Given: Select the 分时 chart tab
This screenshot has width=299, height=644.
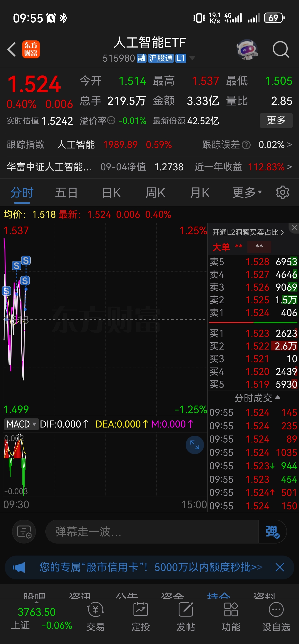Looking at the screenshot, I should (x=22, y=193).
